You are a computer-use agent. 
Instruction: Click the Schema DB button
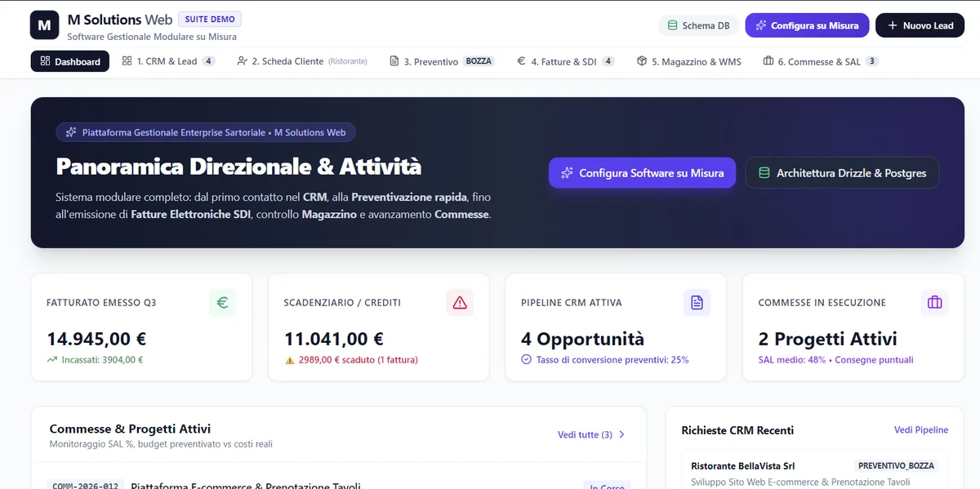[698, 25]
